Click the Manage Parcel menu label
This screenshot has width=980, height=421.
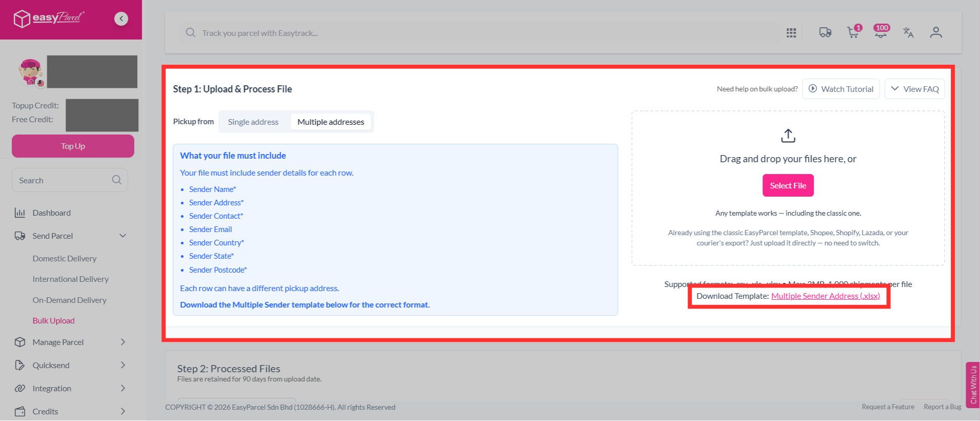coord(58,342)
